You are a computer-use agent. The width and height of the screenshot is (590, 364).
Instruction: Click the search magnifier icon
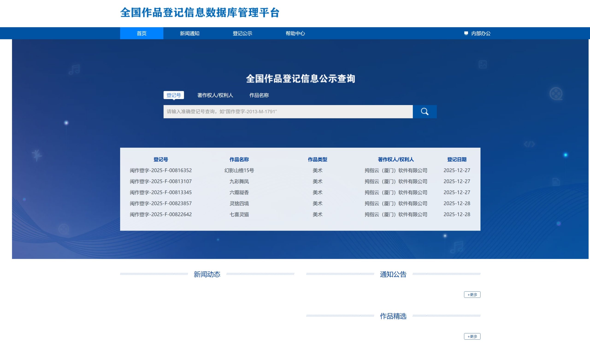coord(425,111)
